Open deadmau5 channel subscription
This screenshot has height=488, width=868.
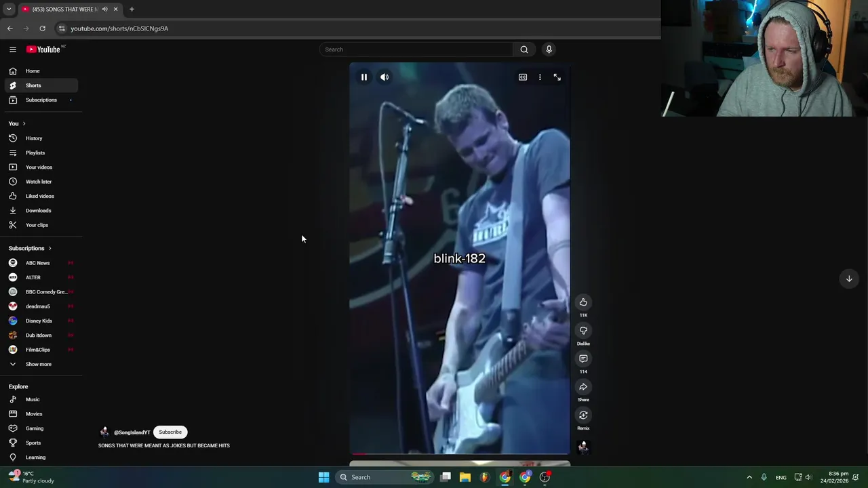41,306
